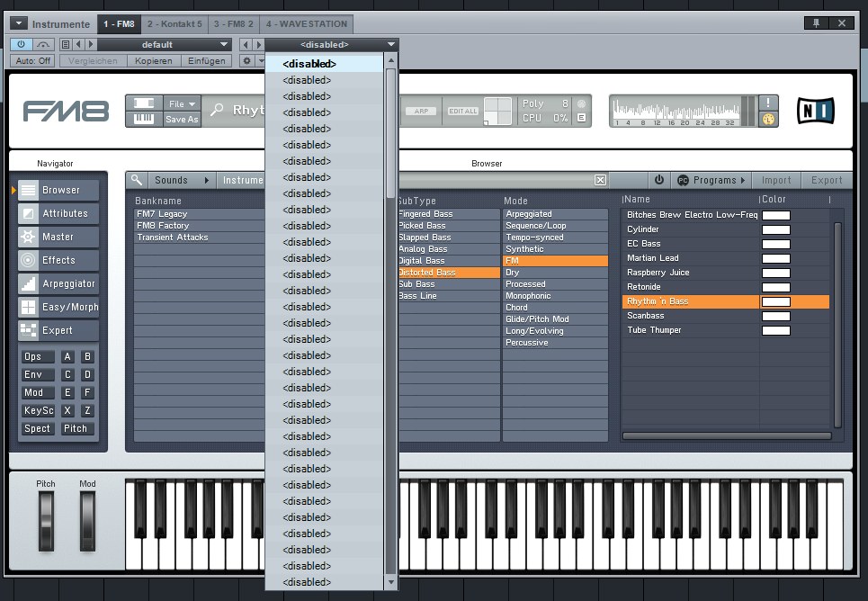The height and width of the screenshot is (601, 868).
Task: Switch to the 2 - Kontakt 5 tab
Action: pyautogui.click(x=174, y=23)
